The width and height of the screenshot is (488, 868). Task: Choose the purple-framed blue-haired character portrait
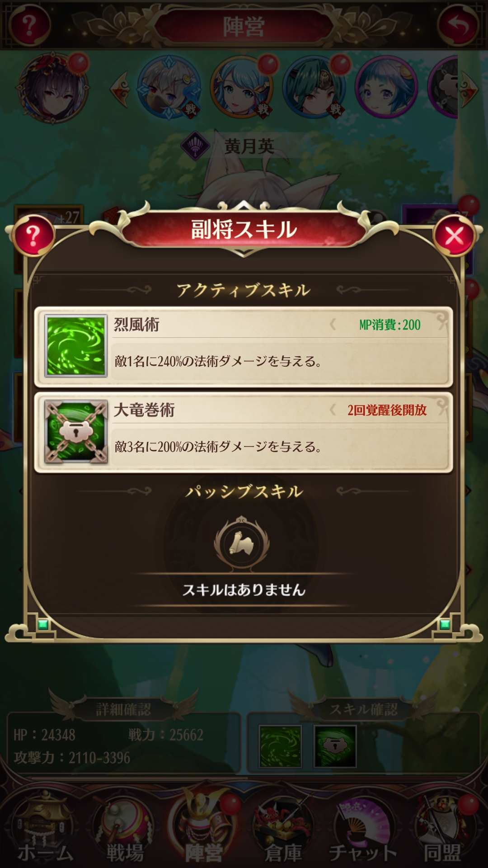tap(386, 87)
